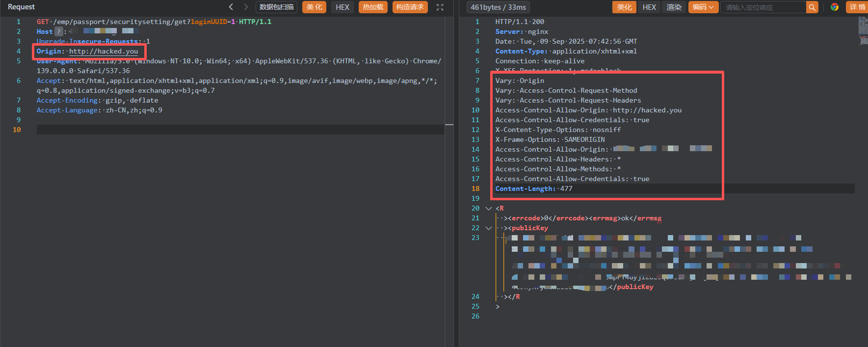Screen dimensions: 868x347
Task: Go back to the previous request
Action: click(x=231, y=7)
